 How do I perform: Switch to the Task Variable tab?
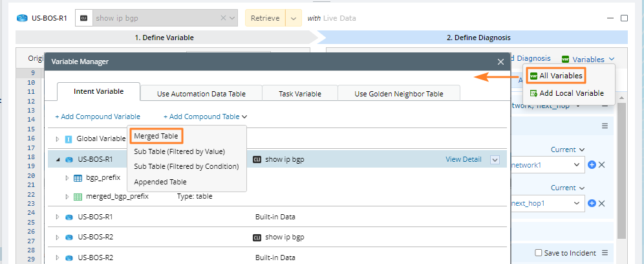pyautogui.click(x=299, y=94)
